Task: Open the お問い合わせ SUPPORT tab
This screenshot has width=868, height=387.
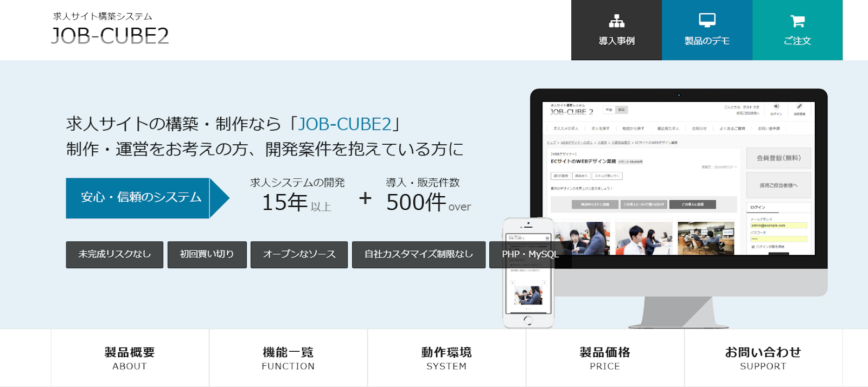Action: point(763,358)
